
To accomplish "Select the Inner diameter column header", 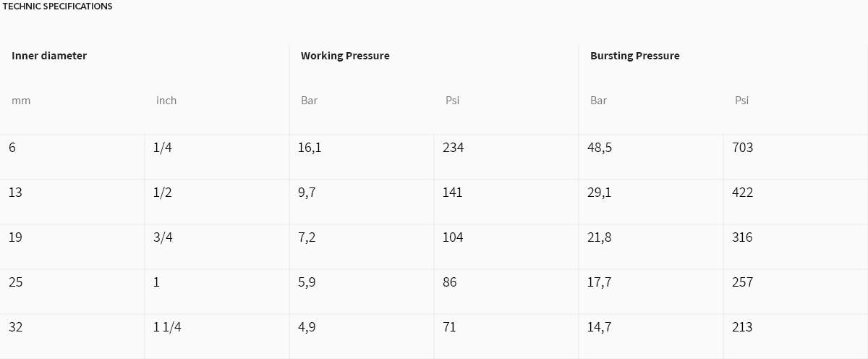I will click(x=49, y=56).
